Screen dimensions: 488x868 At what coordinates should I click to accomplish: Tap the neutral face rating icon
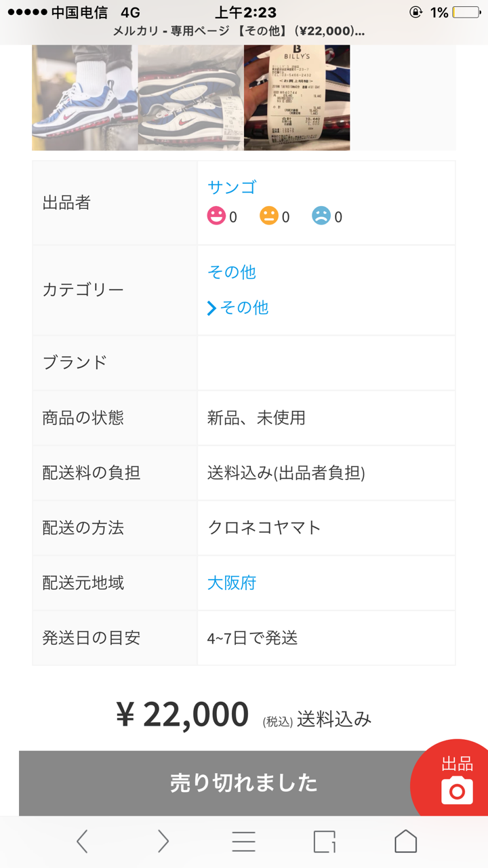(x=268, y=216)
